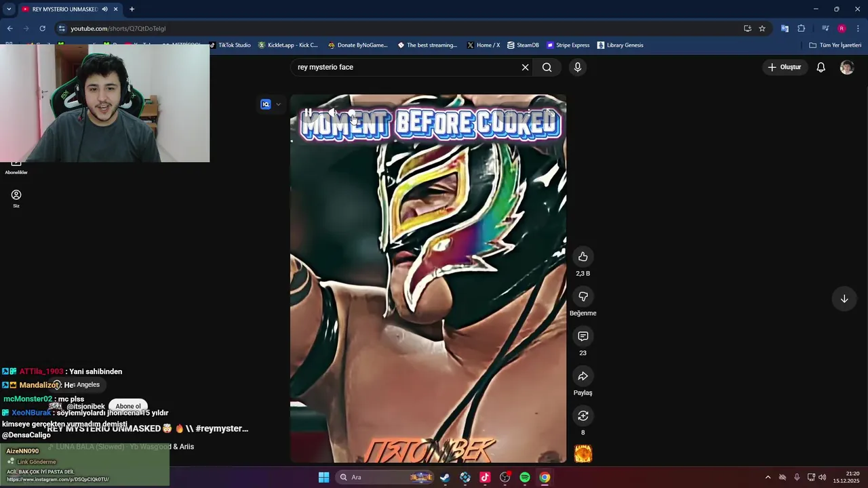
Task: Open Spotify from the taskbar
Action: [x=525, y=477]
